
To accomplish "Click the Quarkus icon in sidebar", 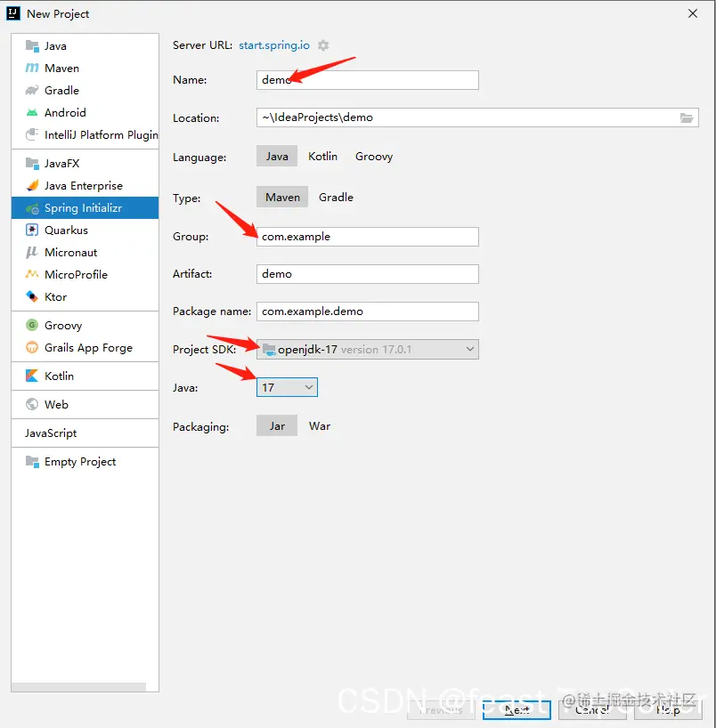I will 32,230.
